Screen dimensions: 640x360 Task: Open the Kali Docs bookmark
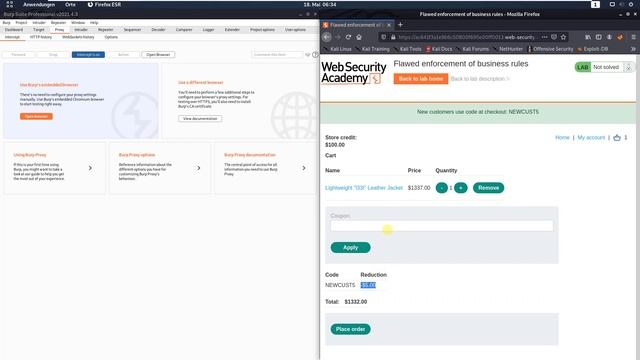[x=439, y=49]
